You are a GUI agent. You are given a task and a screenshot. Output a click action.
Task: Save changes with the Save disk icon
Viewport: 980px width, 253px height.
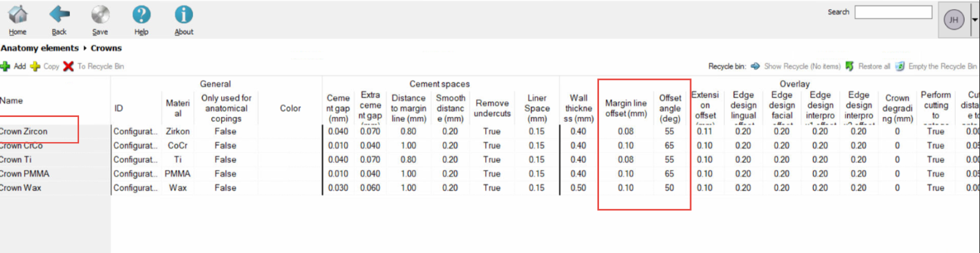[100, 15]
